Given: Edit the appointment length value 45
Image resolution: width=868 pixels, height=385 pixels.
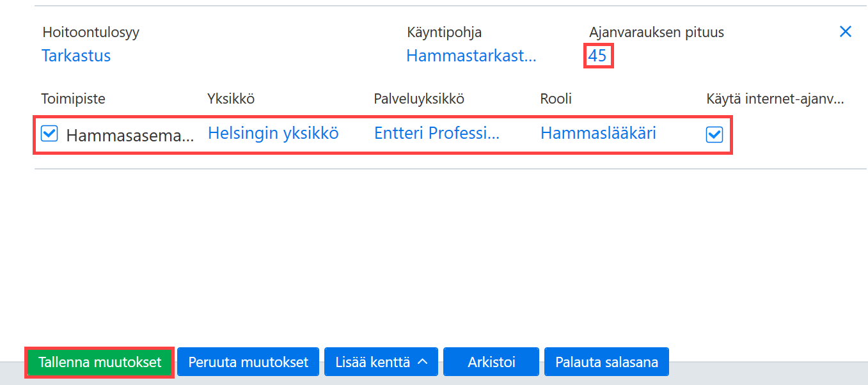Looking at the screenshot, I should click(597, 56).
